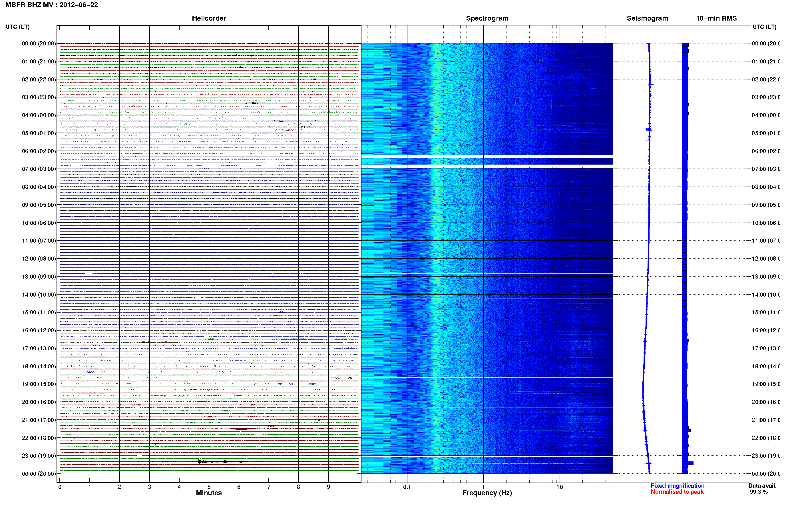Click the longest bar in 10-min RMS panel
Image resolution: width=812 pixels, height=508 pixels.
688,463
